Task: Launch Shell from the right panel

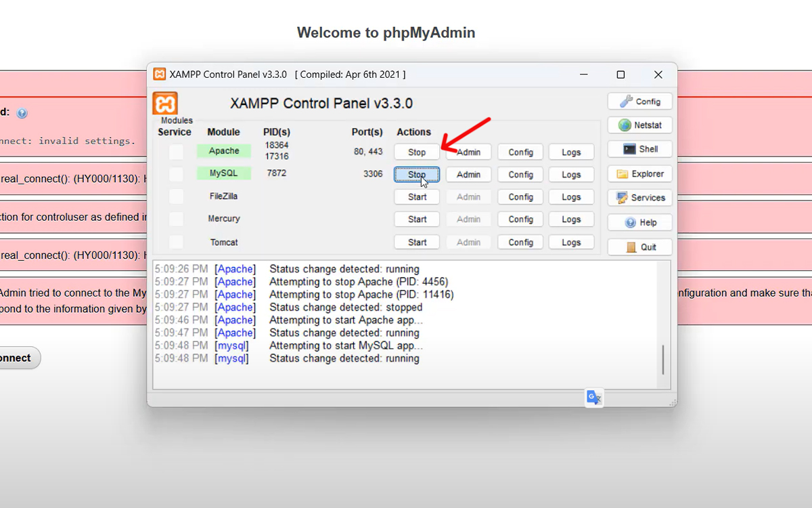Action: [x=639, y=149]
